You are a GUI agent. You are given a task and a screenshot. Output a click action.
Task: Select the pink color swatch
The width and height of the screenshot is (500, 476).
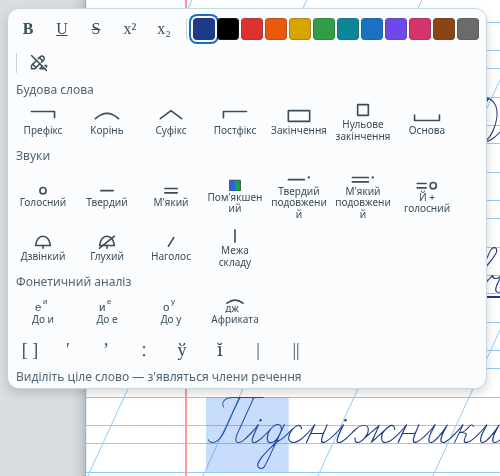[420, 29]
